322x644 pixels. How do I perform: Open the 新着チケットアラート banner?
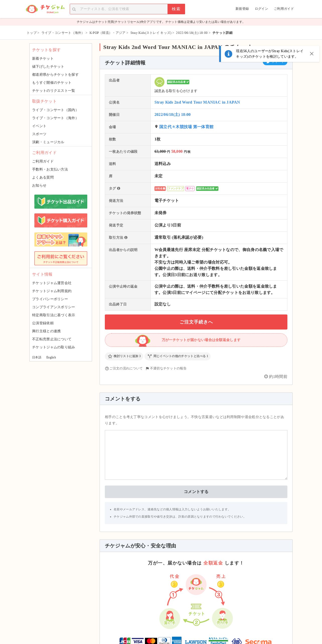pos(61,239)
